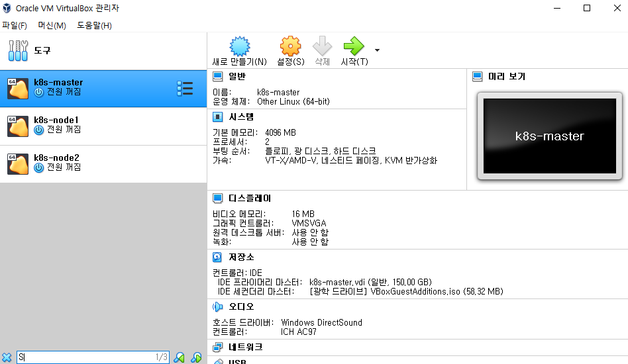Open Storage (저장소) section heading link
Viewport: 628px width, 364px height.
241,257
